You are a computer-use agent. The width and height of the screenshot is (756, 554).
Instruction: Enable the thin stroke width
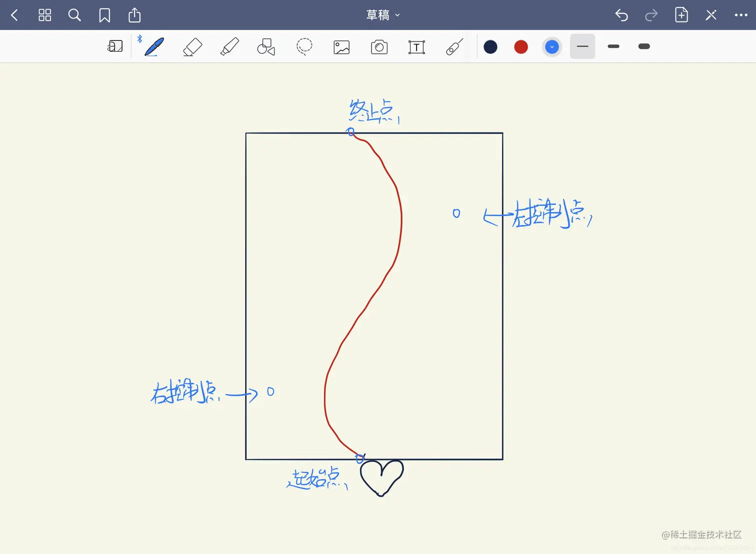click(582, 46)
